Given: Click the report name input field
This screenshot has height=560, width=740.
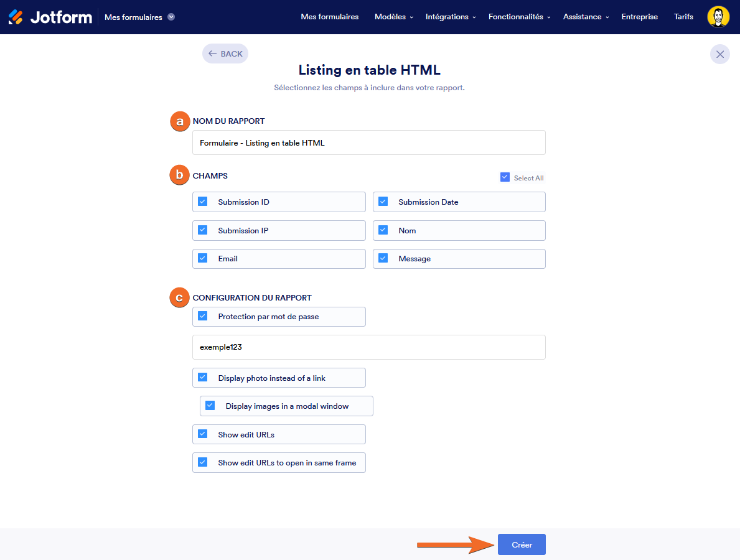Looking at the screenshot, I should click(368, 142).
